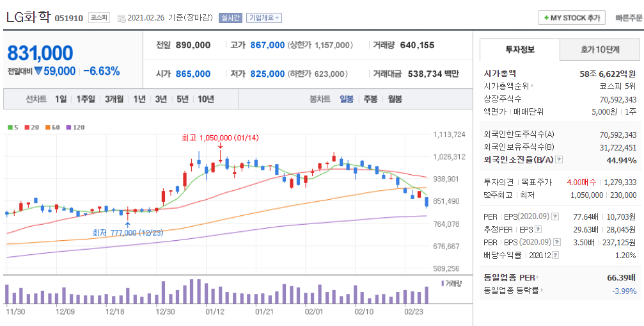Select the 1주일 line chart period
644x326 pixels.
[x=86, y=99]
